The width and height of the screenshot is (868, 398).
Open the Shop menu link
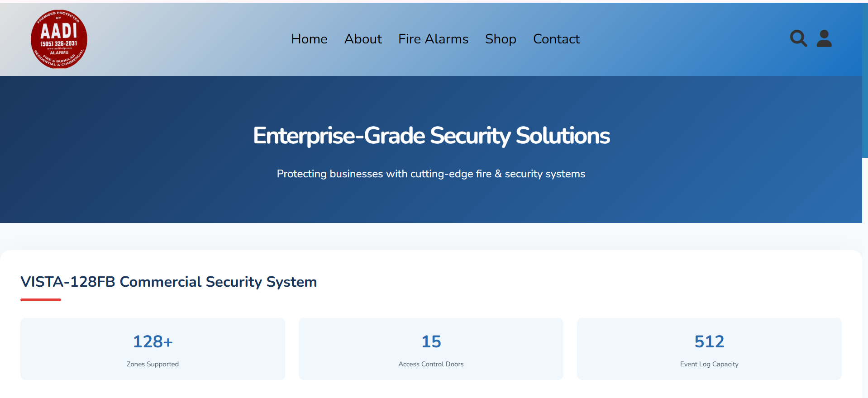tap(501, 39)
